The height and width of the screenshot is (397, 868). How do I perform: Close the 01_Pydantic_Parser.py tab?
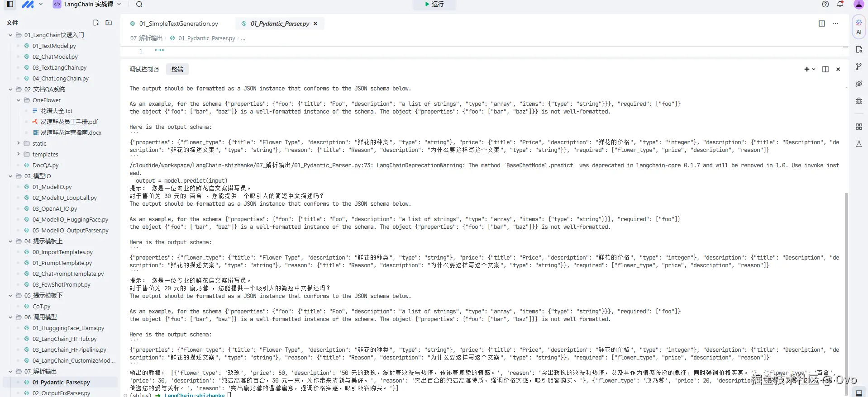pos(315,24)
